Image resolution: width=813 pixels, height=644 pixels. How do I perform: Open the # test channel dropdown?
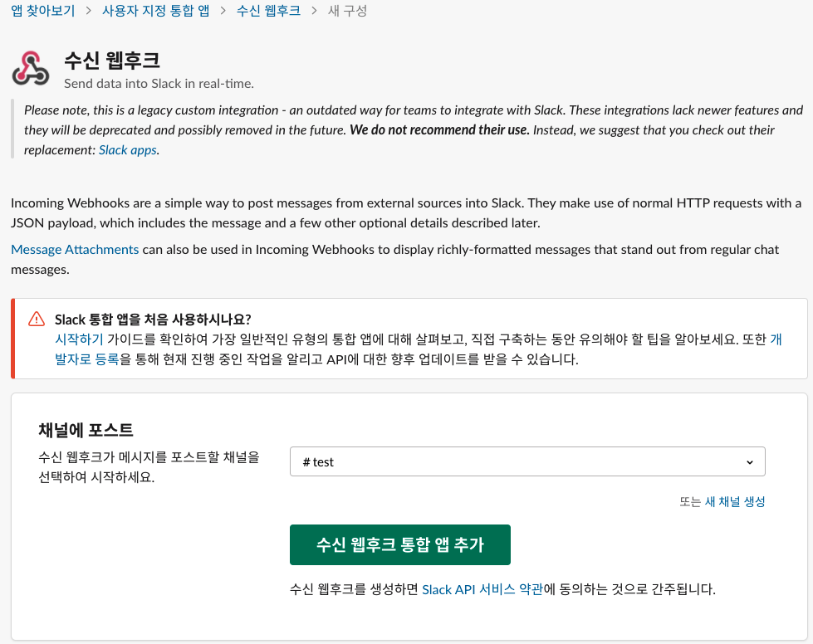coord(527,461)
